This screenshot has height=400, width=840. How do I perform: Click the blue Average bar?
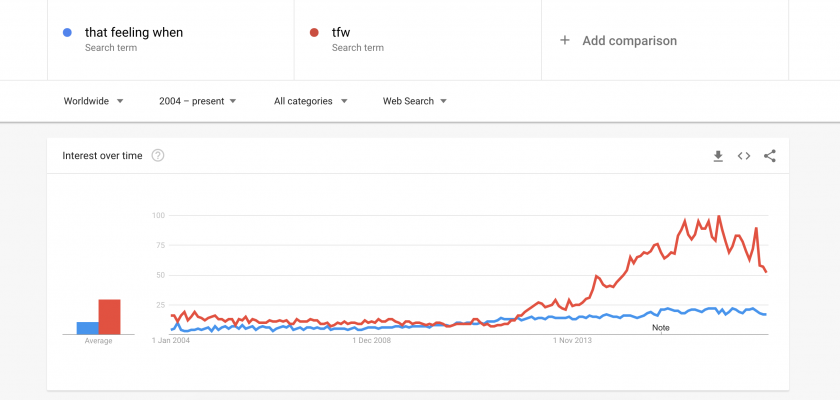click(87, 327)
